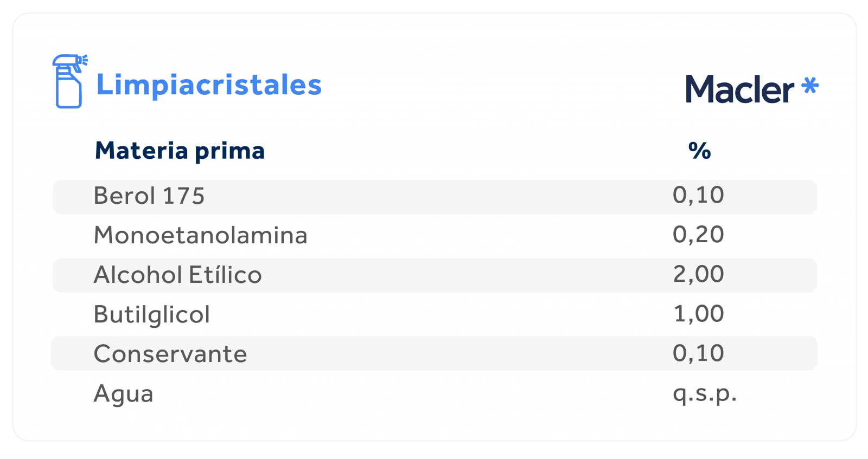Click the Macler logo text
This screenshot has width=868, height=459.
pyautogui.click(x=739, y=89)
